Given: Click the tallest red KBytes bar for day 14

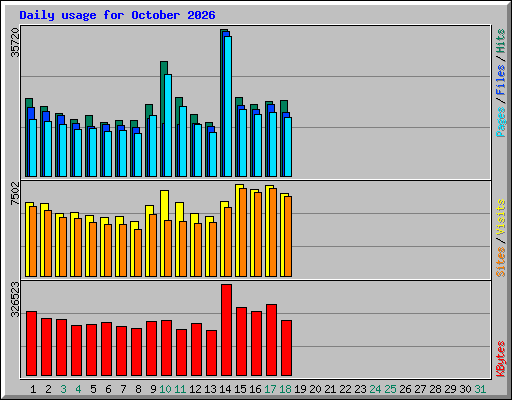Looking at the screenshot, I should 226,330.
